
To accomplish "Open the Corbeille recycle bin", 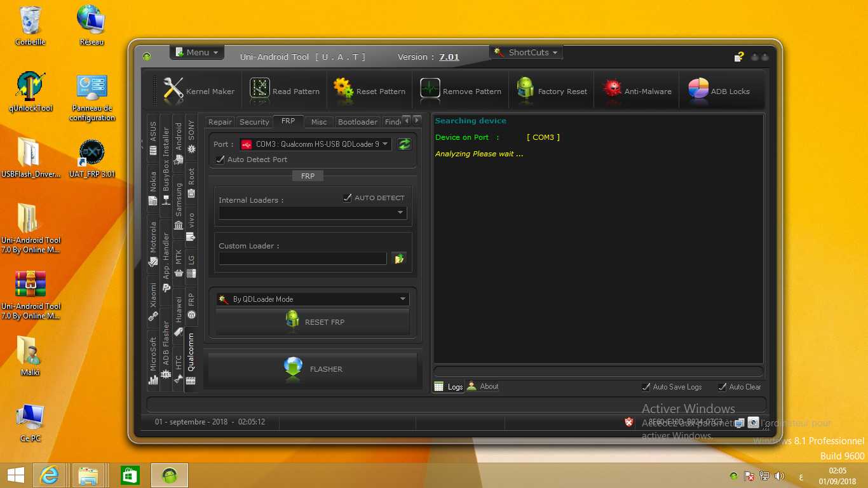I will click(x=31, y=26).
